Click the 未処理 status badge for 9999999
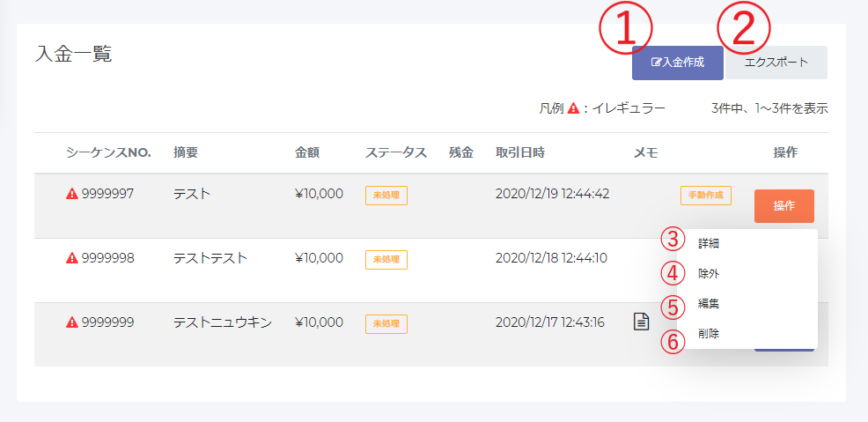Screen dimensions: 868x422 pos(386,324)
